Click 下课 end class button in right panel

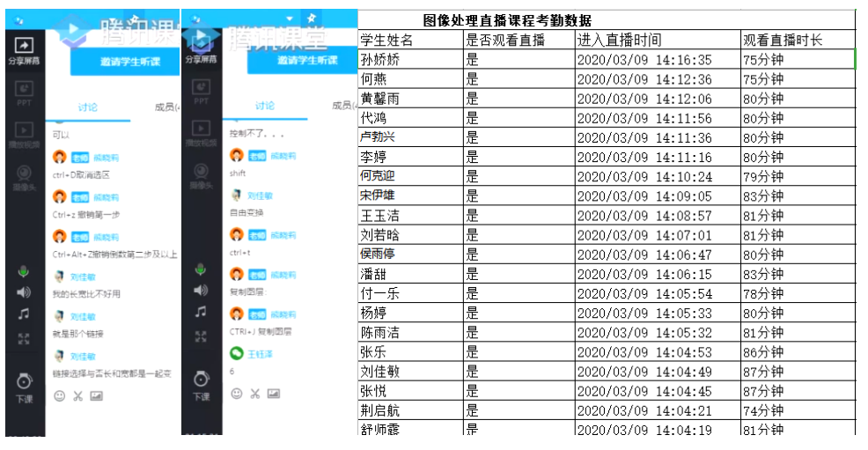(202, 386)
